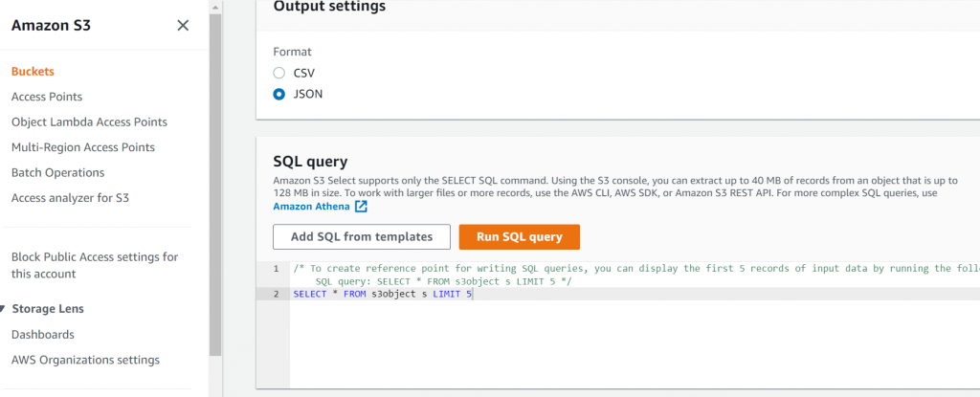This screenshot has width=980, height=397.
Task: Select the CSV output format
Action: point(279,73)
